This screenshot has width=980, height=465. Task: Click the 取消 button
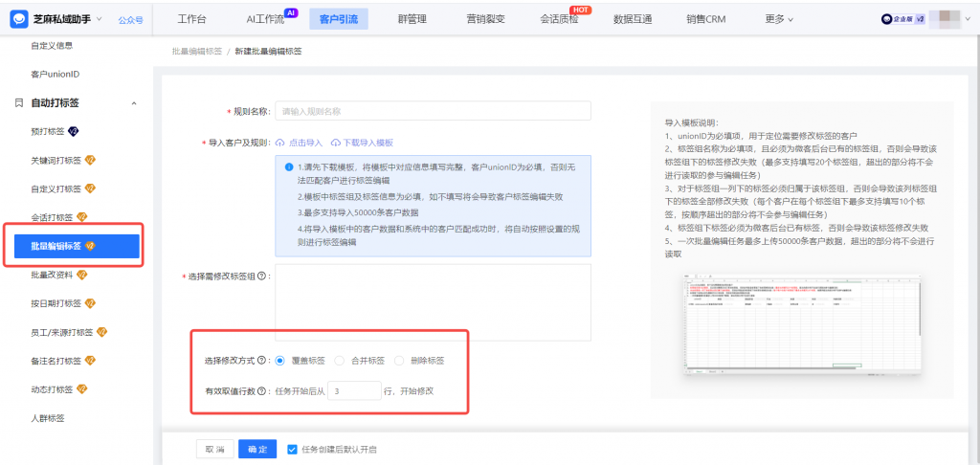pos(215,449)
